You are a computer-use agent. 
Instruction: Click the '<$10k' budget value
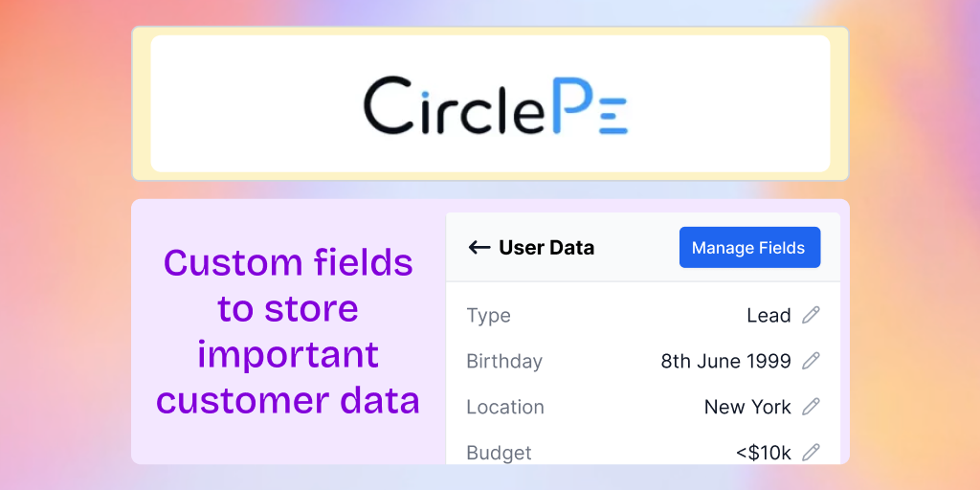tap(764, 453)
